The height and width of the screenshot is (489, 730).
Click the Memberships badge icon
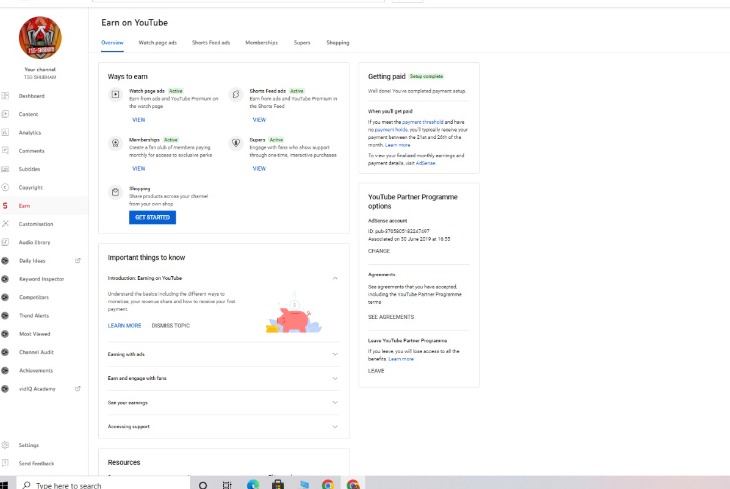(115, 143)
